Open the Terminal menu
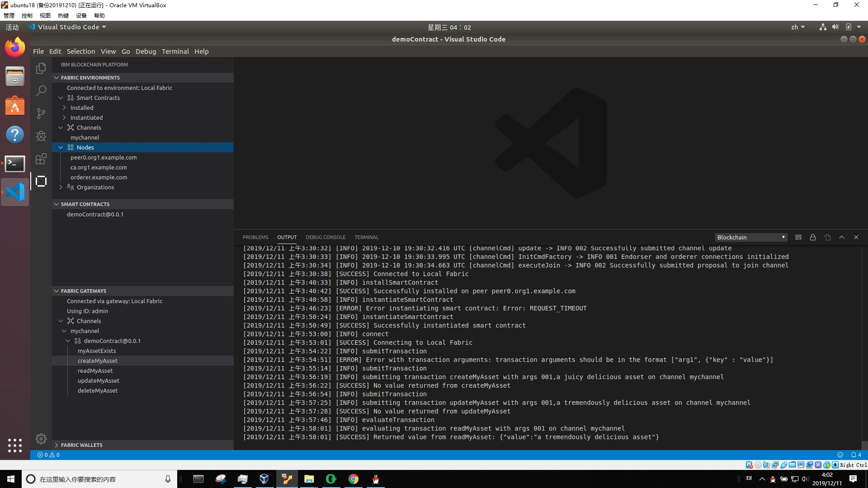Image resolution: width=868 pixels, height=488 pixels. (175, 51)
